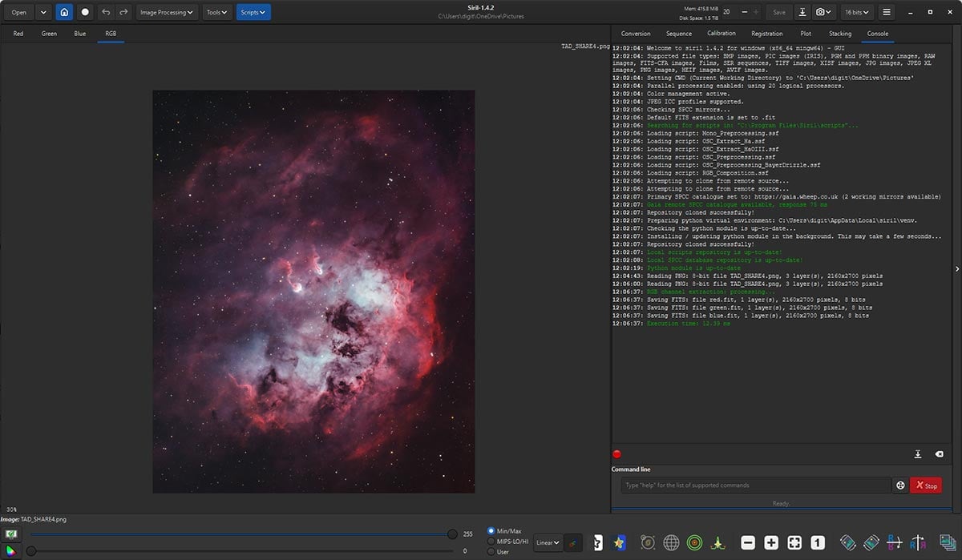
Task: Click the Home navigation button
Action: pyautogui.click(x=63, y=12)
